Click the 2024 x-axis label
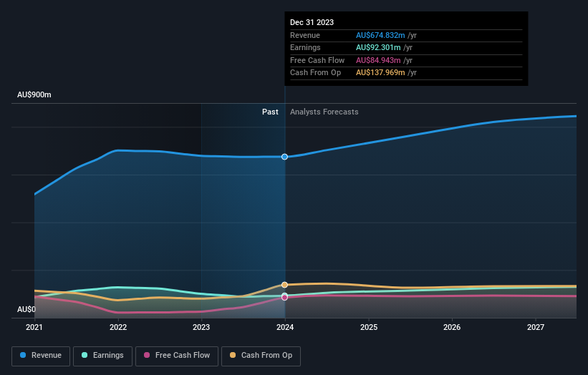The height and width of the screenshot is (375, 588). tap(285, 327)
